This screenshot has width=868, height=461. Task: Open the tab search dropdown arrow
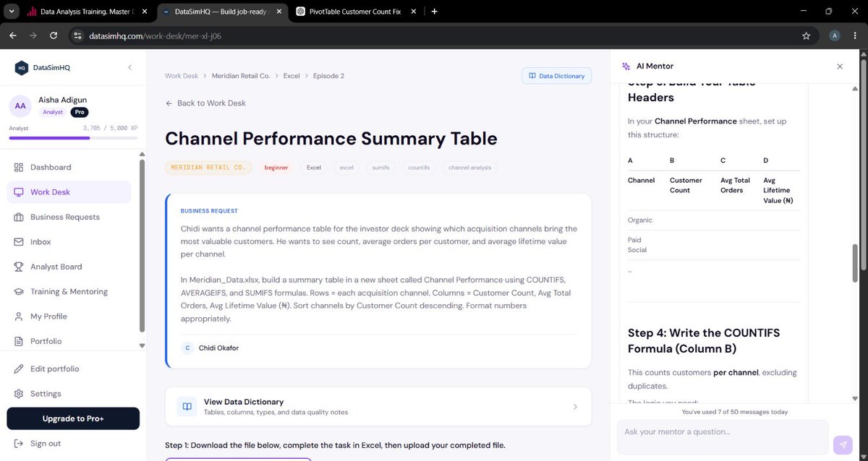(x=11, y=12)
